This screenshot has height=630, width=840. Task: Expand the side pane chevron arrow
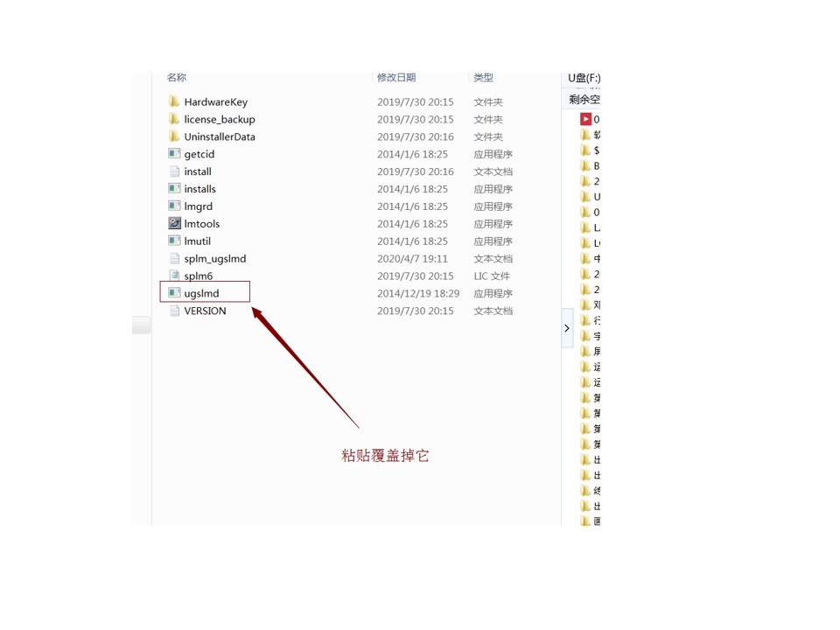[x=567, y=328]
